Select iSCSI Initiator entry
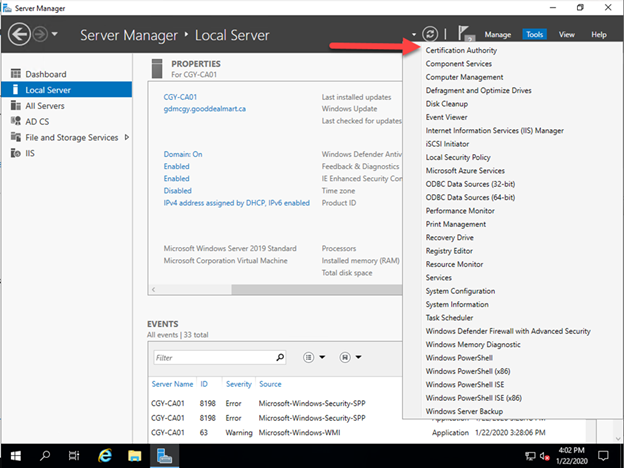The width and height of the screenshot is (624, 468). point(447,144)
